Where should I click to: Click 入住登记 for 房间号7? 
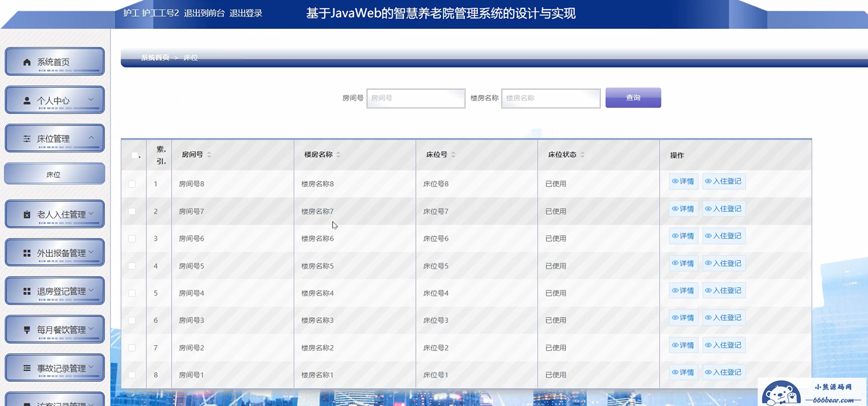tap(724, 209)
